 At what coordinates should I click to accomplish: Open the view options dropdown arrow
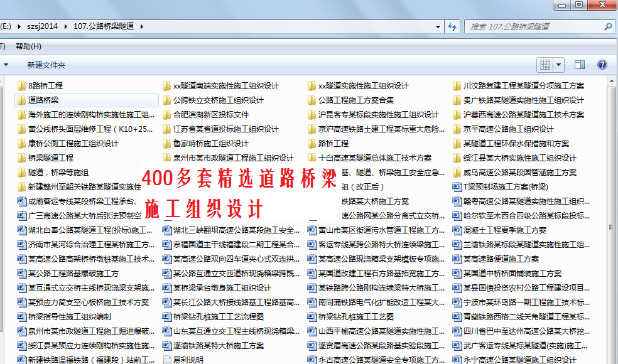pos(558,65)
